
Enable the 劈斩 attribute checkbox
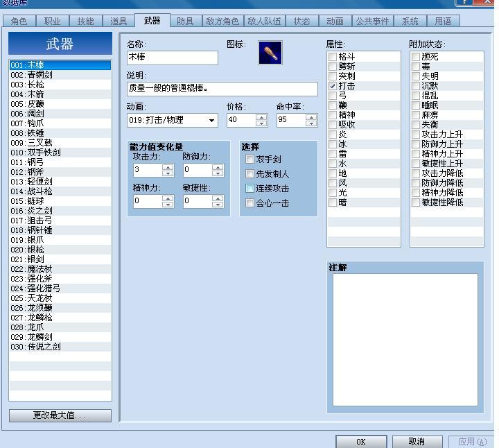(x=333, y=67)
